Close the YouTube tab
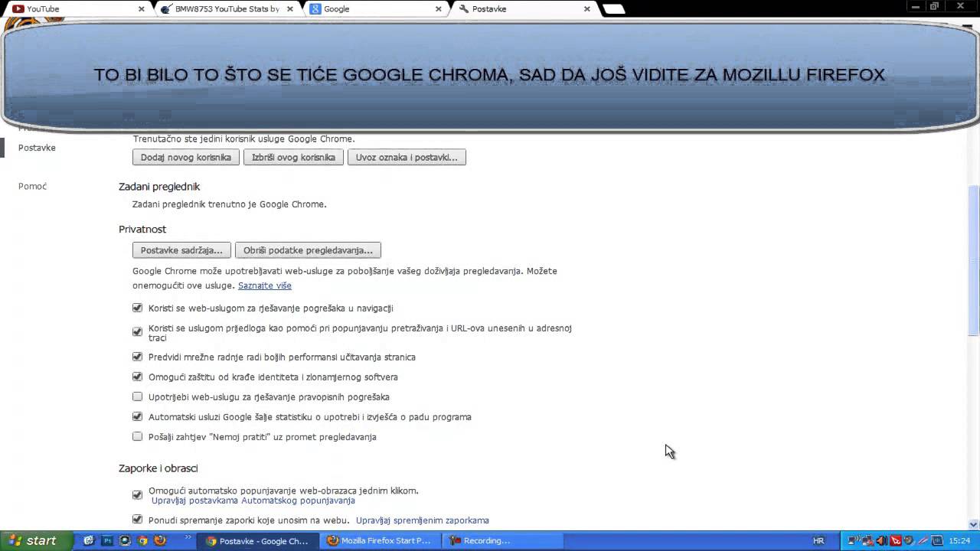980x551 pixels. click(142, 9)
